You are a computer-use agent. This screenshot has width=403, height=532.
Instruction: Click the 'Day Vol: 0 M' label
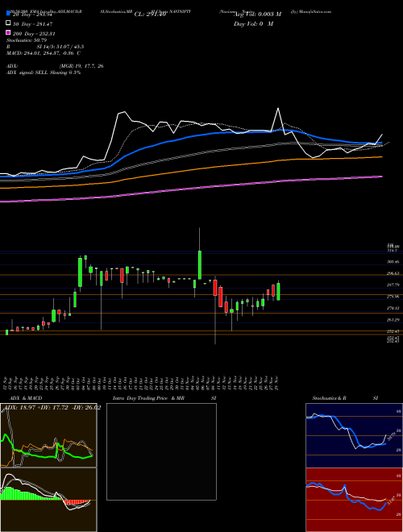[253, 23]
